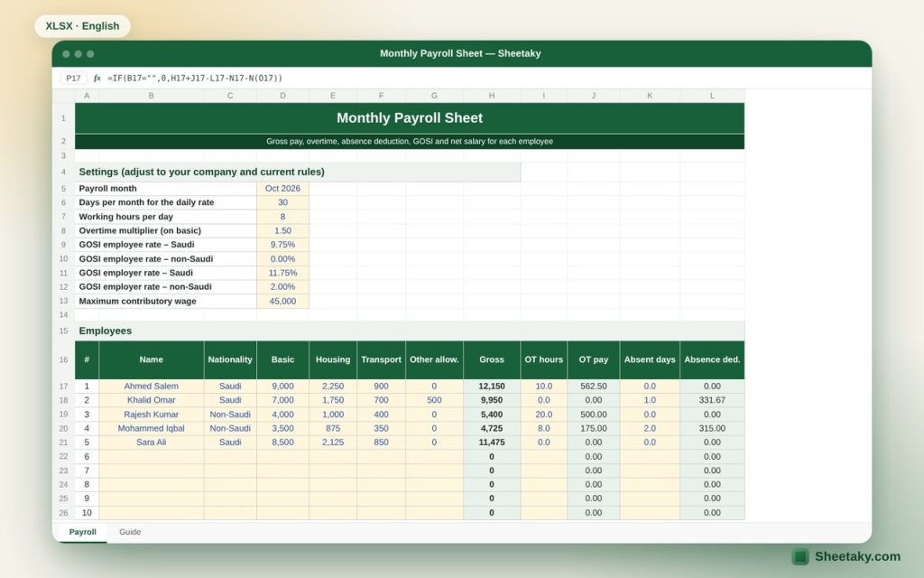Viewport: 924px width, 578px height.
Task: Click the XLSX · English badge
Action: (82, 26)
